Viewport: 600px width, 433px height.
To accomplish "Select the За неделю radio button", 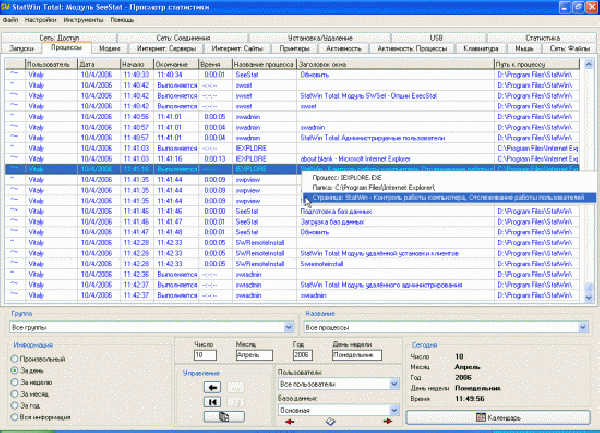I will [14, 382].
